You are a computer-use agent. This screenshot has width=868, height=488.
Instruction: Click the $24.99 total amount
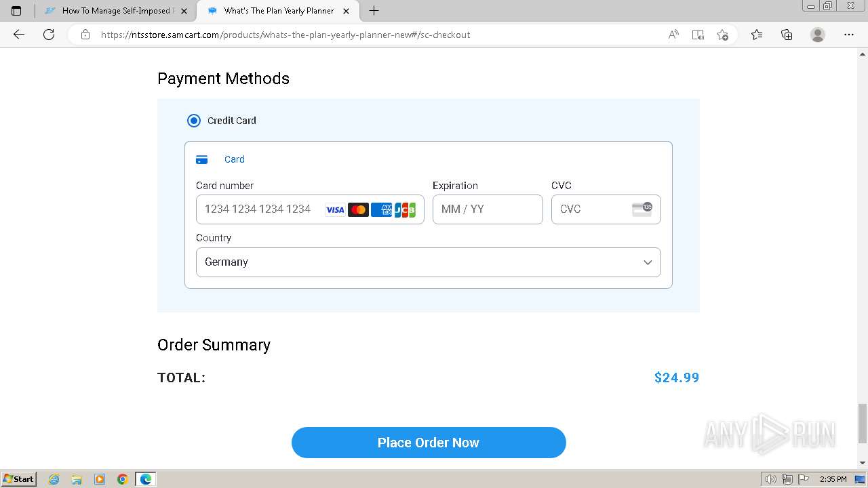pos(677,378)
